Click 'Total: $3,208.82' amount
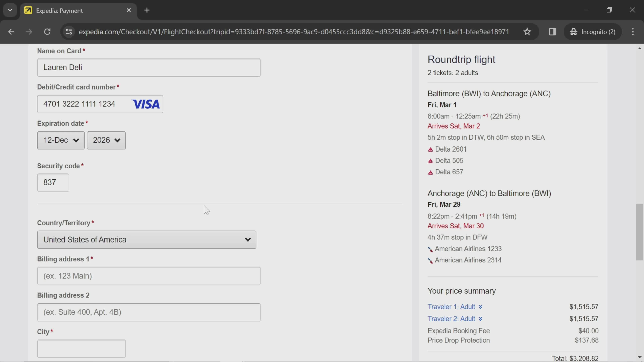 [575, 358]
